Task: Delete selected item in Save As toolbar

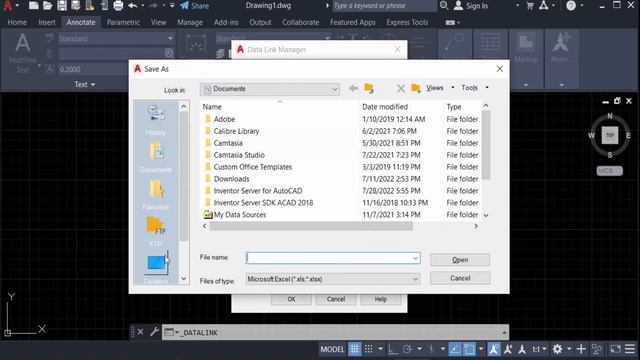Action: click(401, 88)
